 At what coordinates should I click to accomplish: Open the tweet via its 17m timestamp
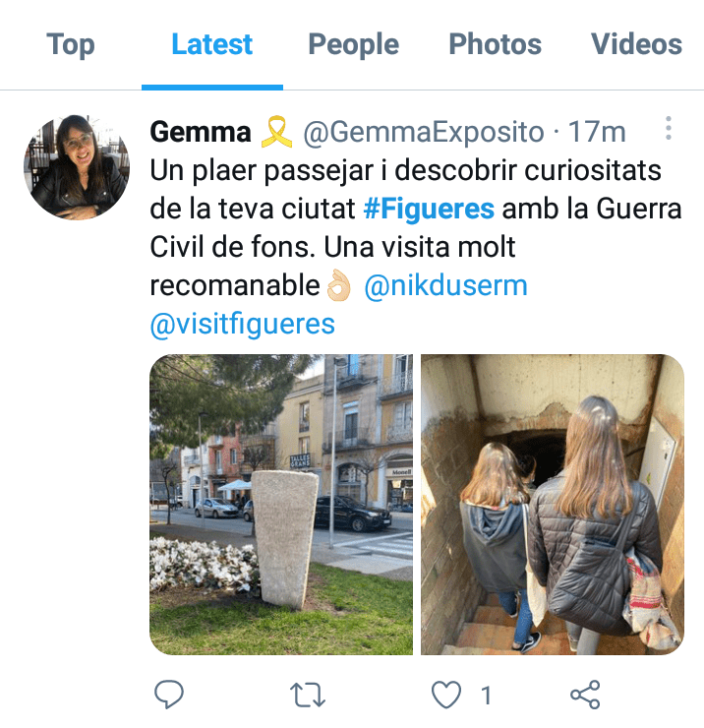(x=597, y=132)
